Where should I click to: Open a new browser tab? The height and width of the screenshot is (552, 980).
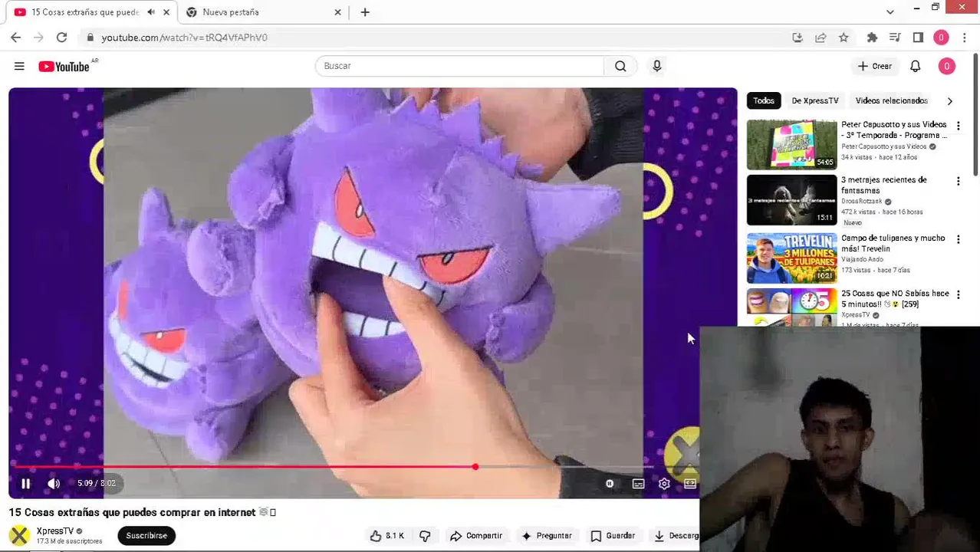[x=365, y=12]
